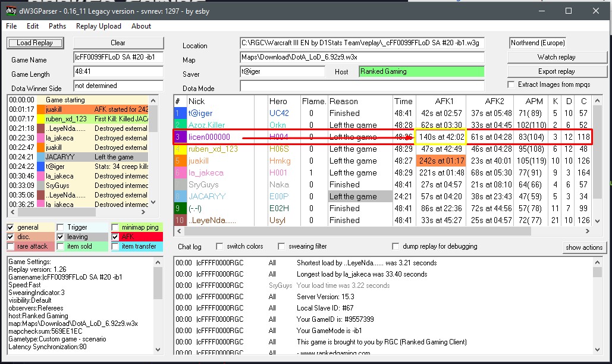
Task: Click the Watch replay button
Action: point(557,57)
